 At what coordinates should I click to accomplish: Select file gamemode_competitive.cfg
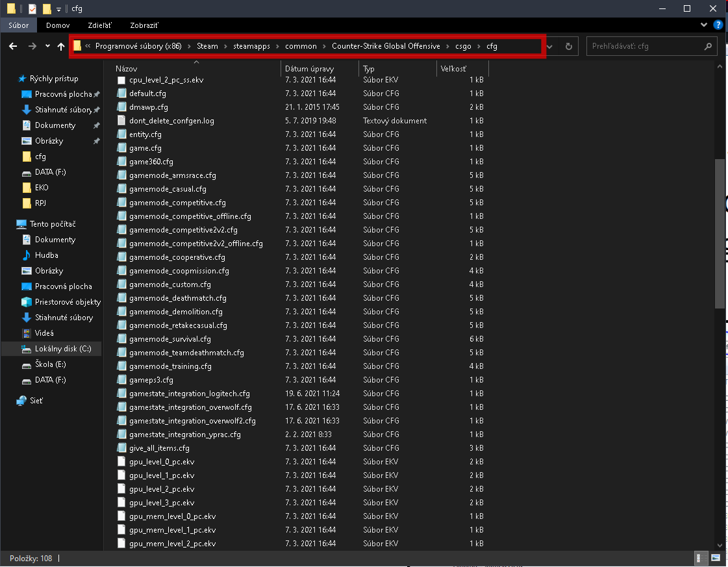[x=177, y=203]
